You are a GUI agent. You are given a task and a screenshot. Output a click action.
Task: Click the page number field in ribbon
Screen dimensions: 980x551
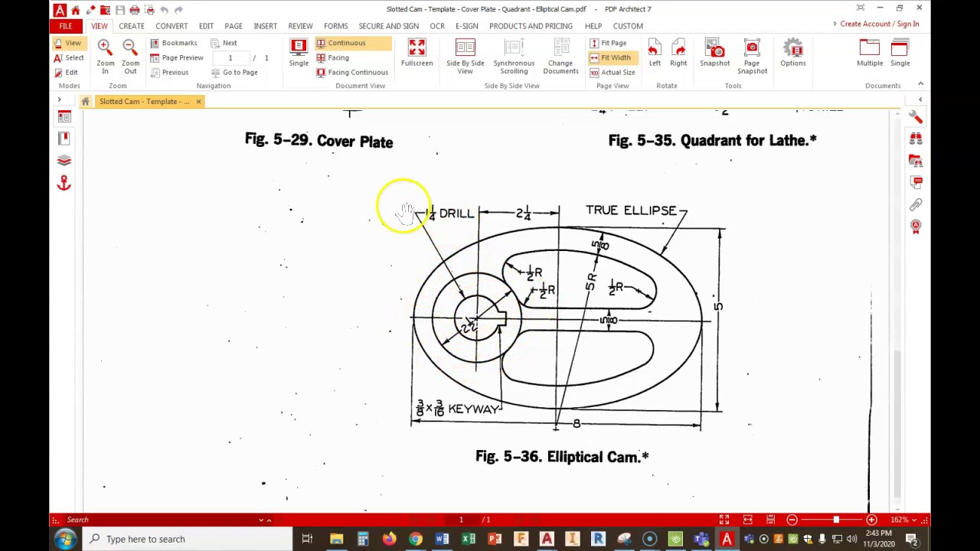click(x=230, y=58)
